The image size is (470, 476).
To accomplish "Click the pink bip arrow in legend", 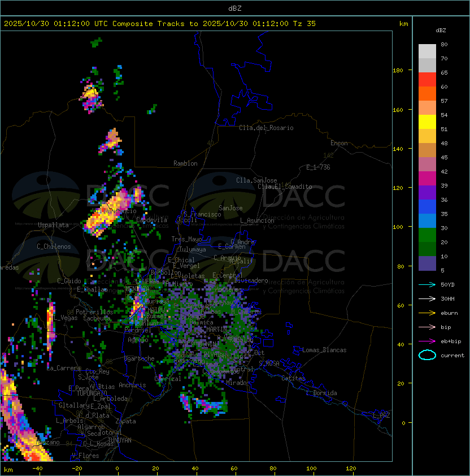I will pos(427,327).
